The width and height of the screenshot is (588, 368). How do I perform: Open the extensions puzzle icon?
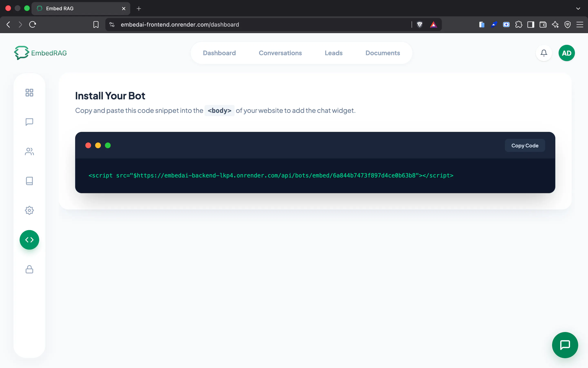tap(519, 25)
